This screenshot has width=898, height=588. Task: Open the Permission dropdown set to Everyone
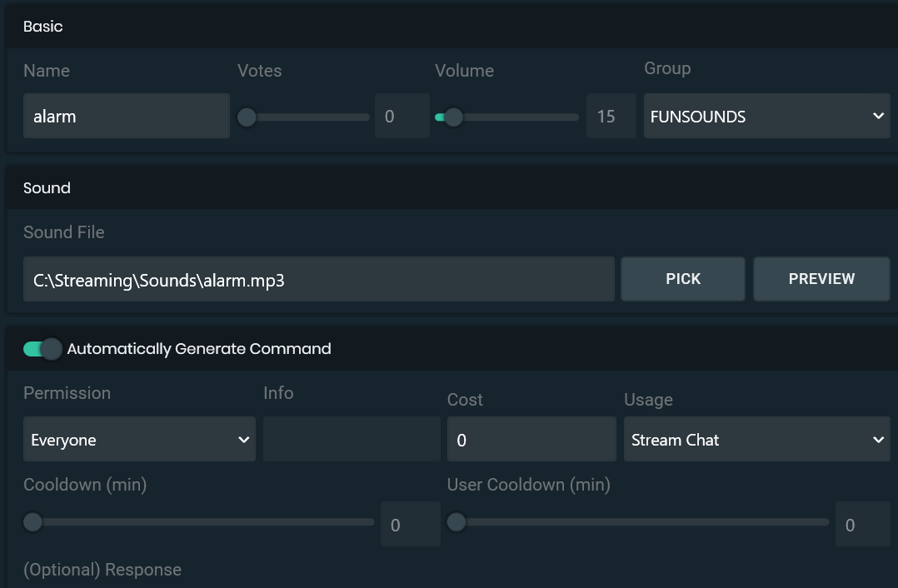click(x=139, y=440)
